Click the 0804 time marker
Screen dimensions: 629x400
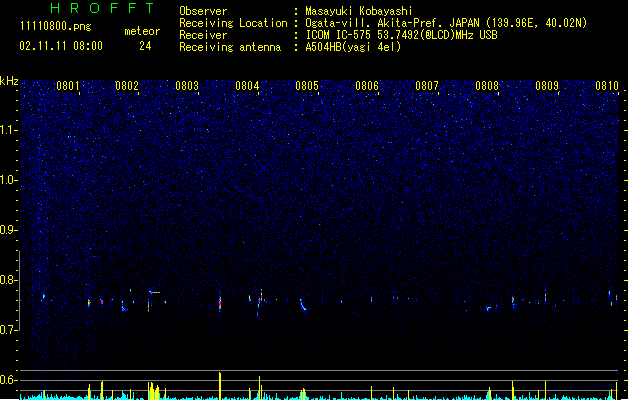247,86
